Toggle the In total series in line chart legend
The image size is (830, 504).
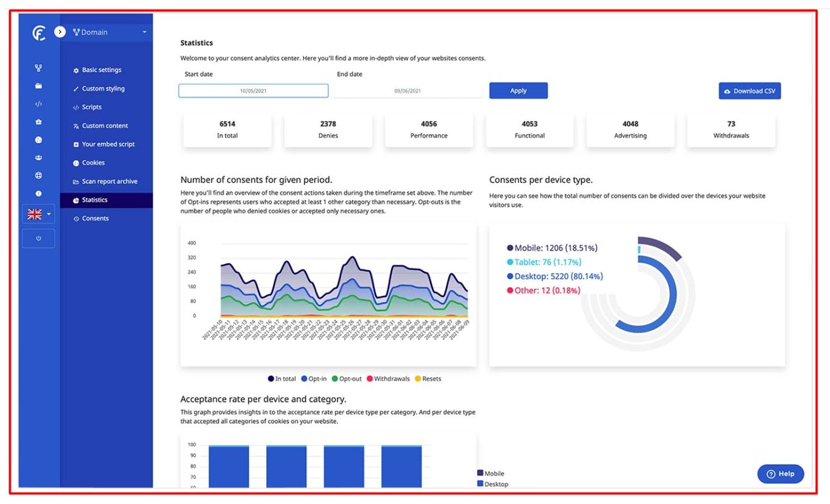point(282,379)
